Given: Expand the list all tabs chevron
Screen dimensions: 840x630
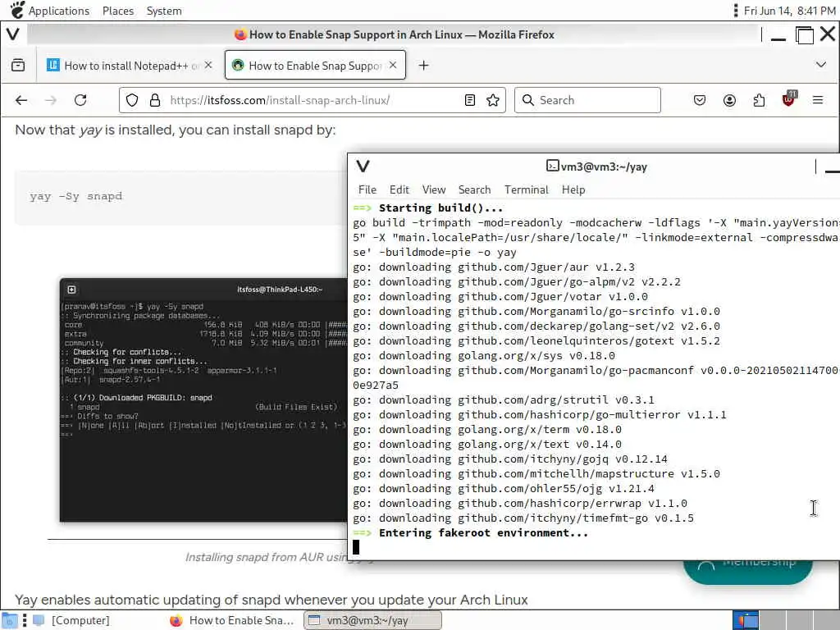Looking at the screenshot, I should coord(820,65).
